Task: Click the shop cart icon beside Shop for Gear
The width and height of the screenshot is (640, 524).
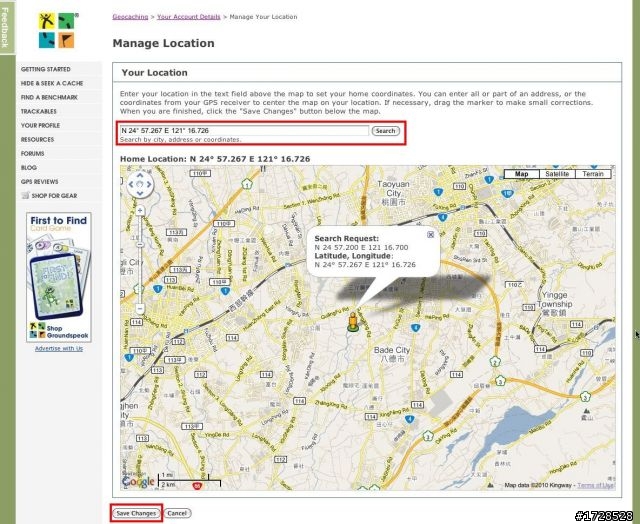Action: (25, 195)
